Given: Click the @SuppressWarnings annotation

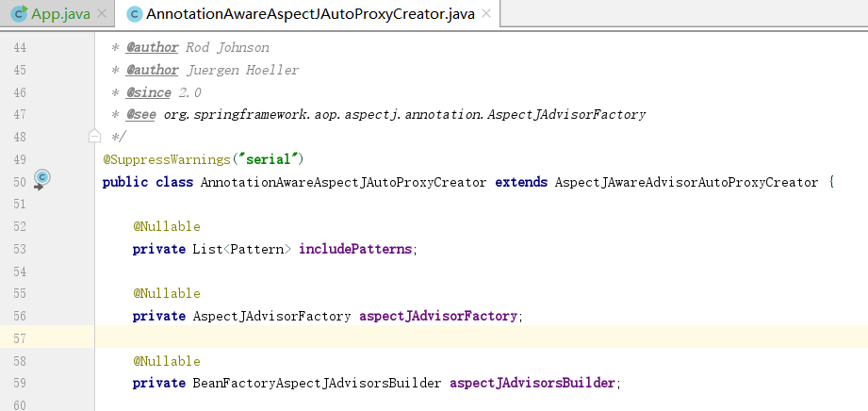Looking at the screenshot, I should pos(167,160).
